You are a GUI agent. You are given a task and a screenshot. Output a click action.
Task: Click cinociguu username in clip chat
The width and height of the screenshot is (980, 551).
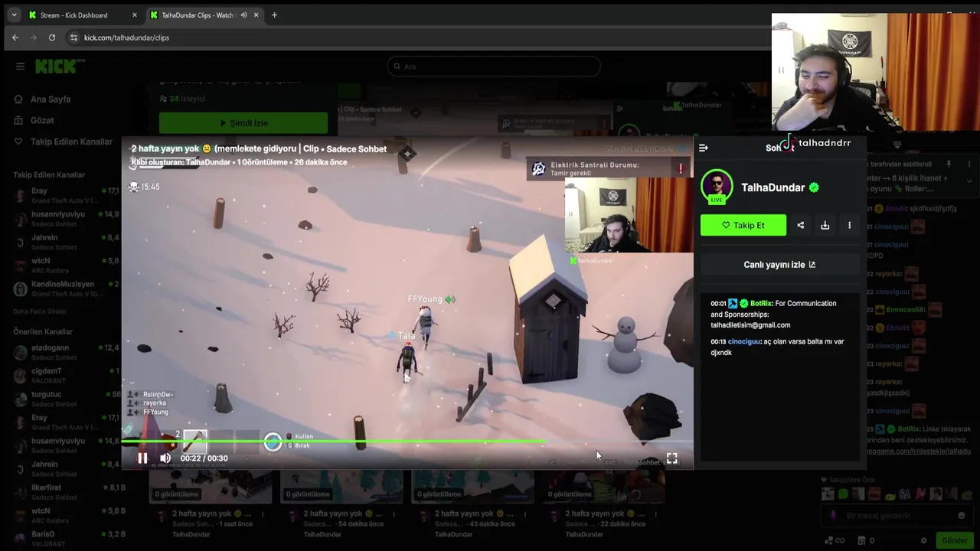(744, 342)
